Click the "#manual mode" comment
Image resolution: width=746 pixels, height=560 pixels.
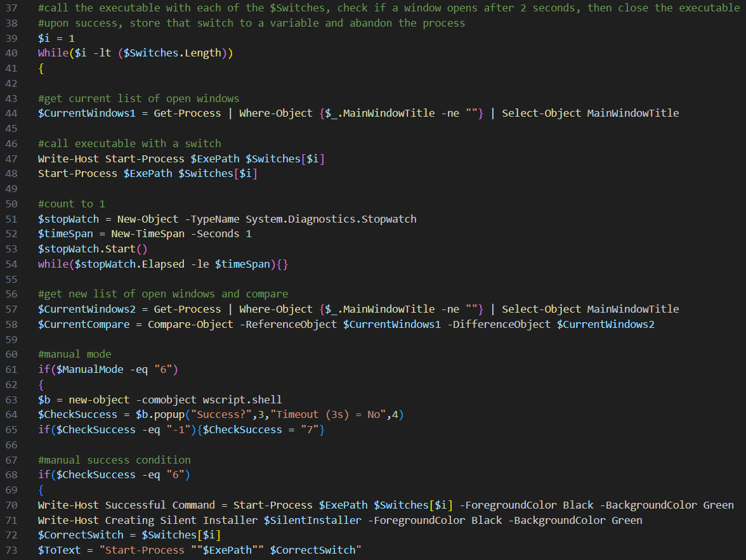74,354
